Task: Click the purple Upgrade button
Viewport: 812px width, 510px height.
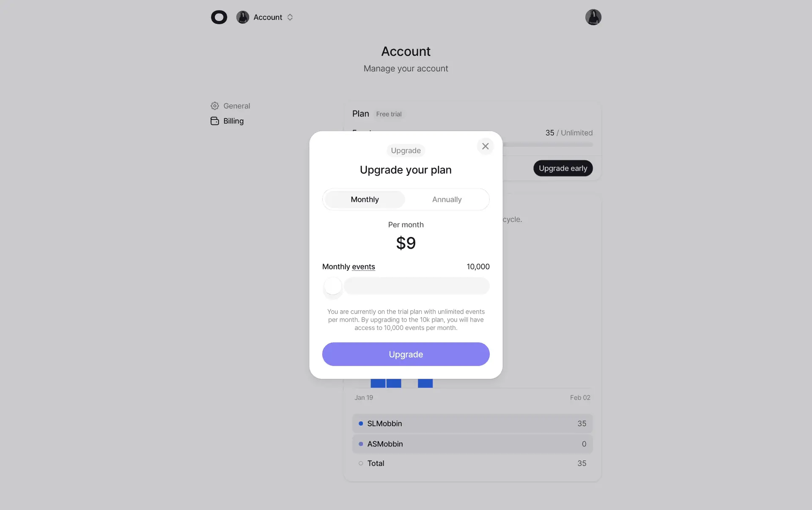Action: [406, 354]
